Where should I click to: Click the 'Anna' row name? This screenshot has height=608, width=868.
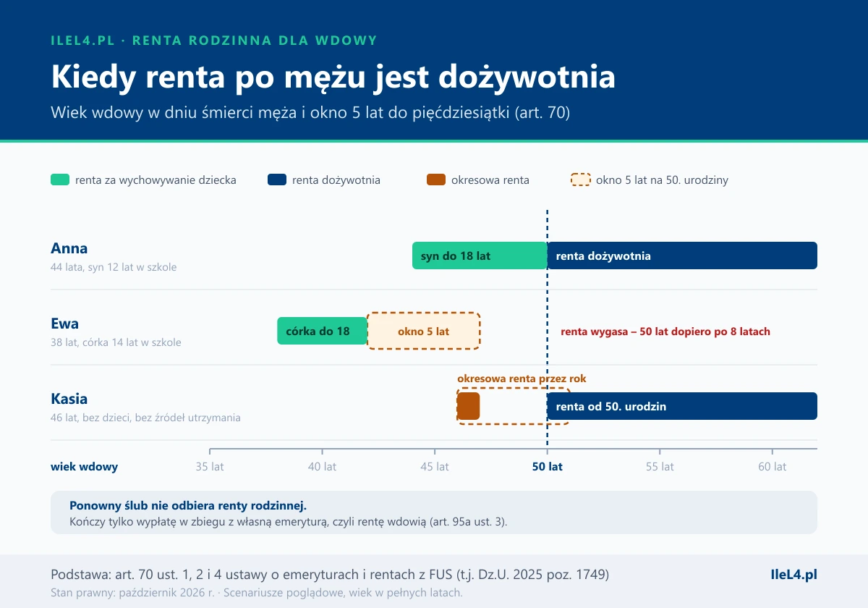pyautogui.click(x=69, y=248)
